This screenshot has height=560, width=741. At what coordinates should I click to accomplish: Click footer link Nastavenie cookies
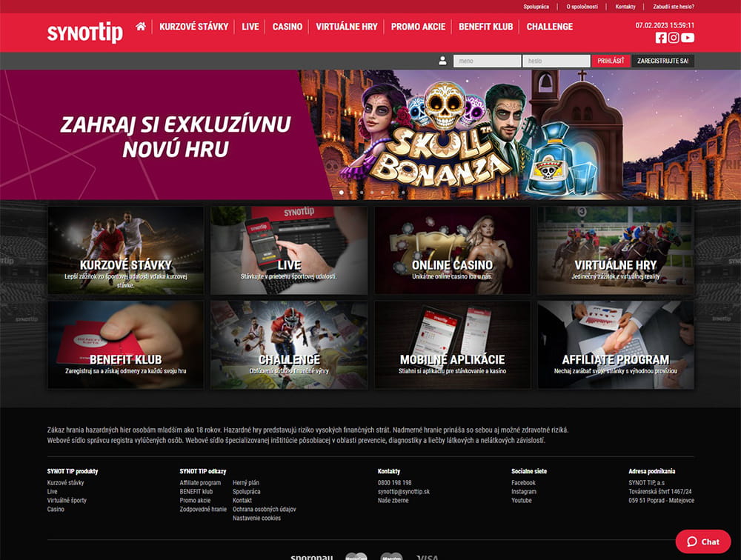pos(256,518)
